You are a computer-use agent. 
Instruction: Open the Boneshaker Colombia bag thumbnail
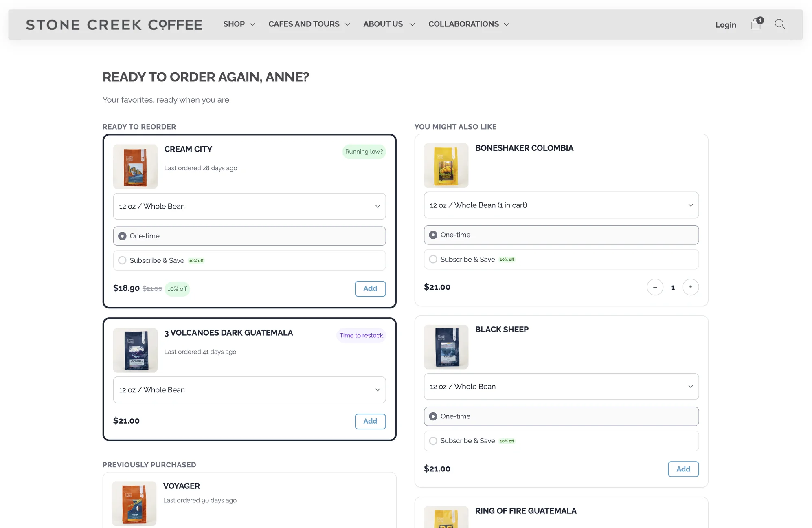pyautogui.click(x=446, y=165)
